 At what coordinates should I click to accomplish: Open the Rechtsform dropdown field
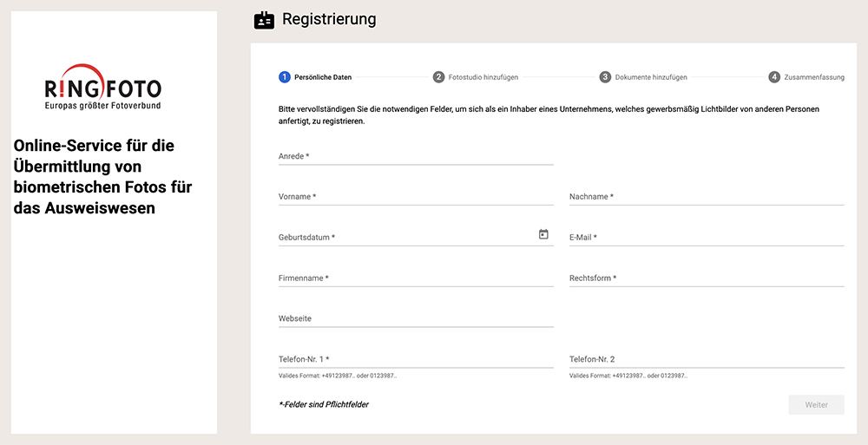(x=707, y=278)
